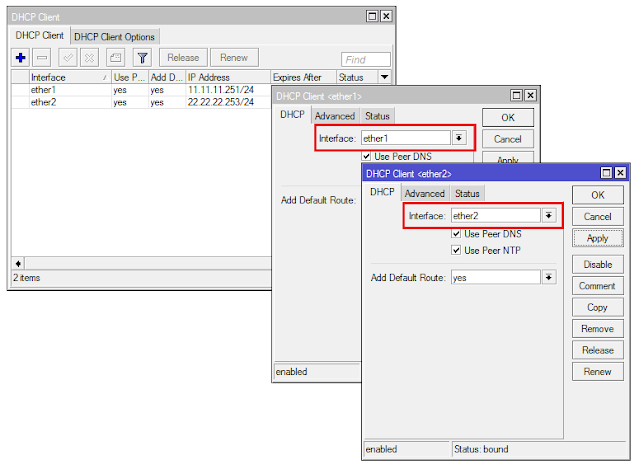
Task: Enable the selected entry with the checkmark icon
Action: click(68, 58)
